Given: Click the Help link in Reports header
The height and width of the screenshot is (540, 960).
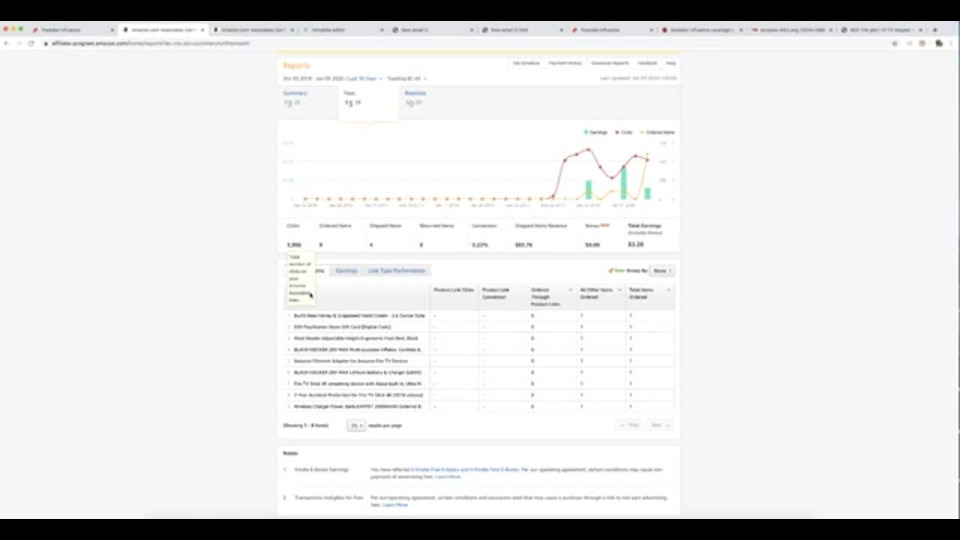Looking at the screenshot, I should pyautogui.click(x=671, y=63).
